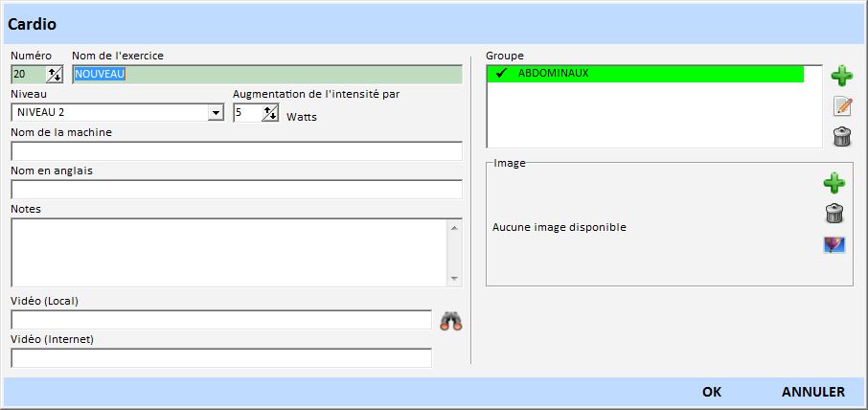The height and width of the screenshot is (410, 868).
Task: Click the Vidéo (Internet) URL field
Action: click(220, 358)
